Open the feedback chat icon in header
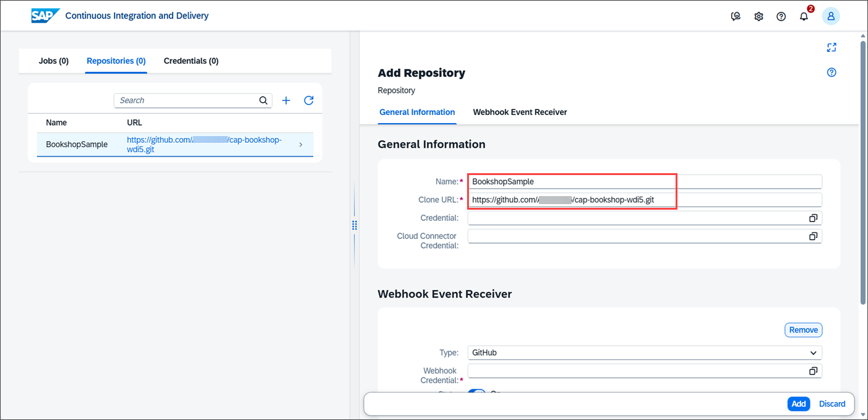This screenshot has width=868, height=420. pos(736,17)
